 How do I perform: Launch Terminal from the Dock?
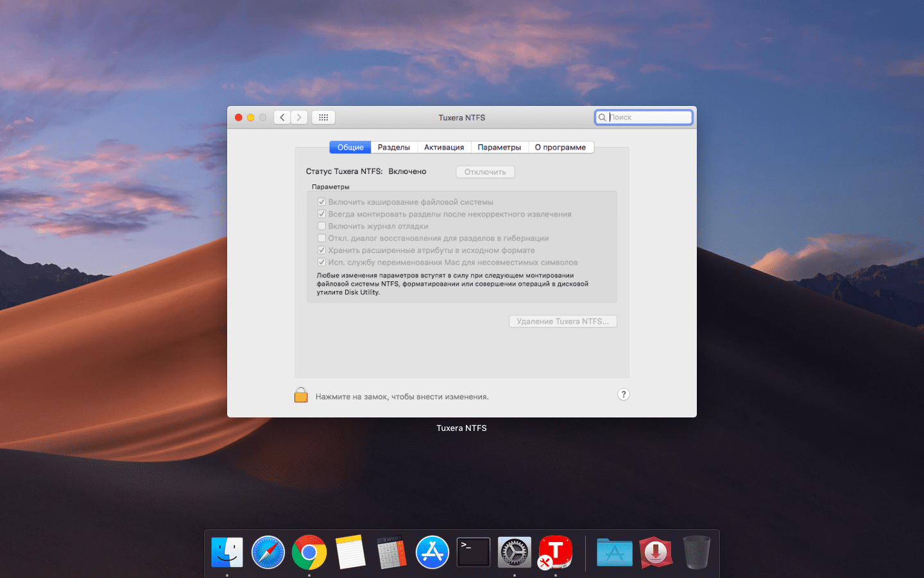473,551
